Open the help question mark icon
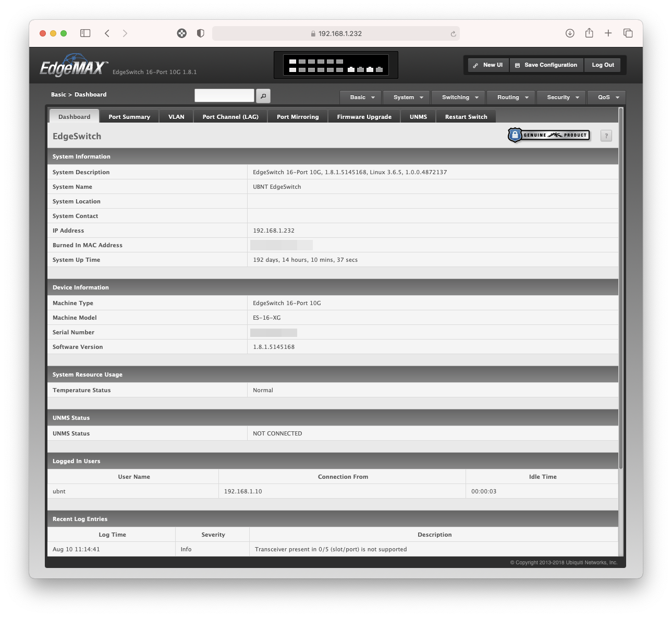Viewport: 672px width, 617px height. point(606,136)
